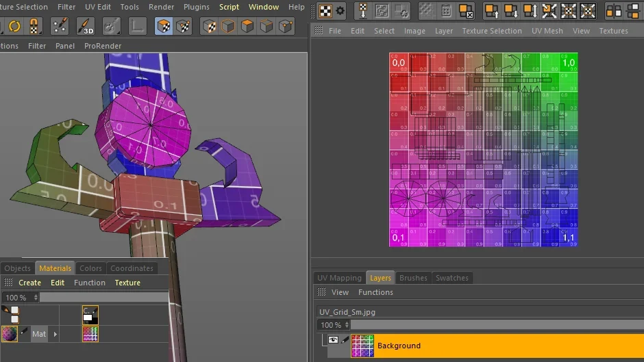The image size is (644, 362).
Task: Open the Panel viewport menu
Action: pos(65,46)
